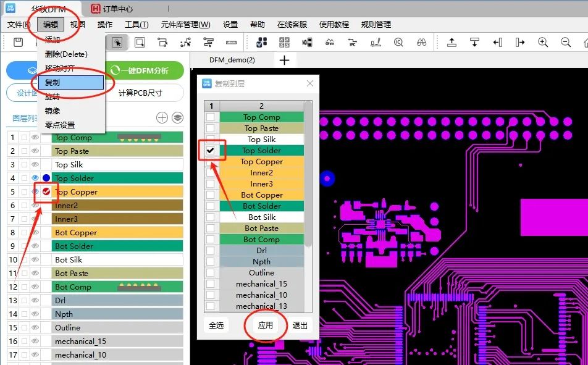Click the align objects toolbar icon

point(208,43)
